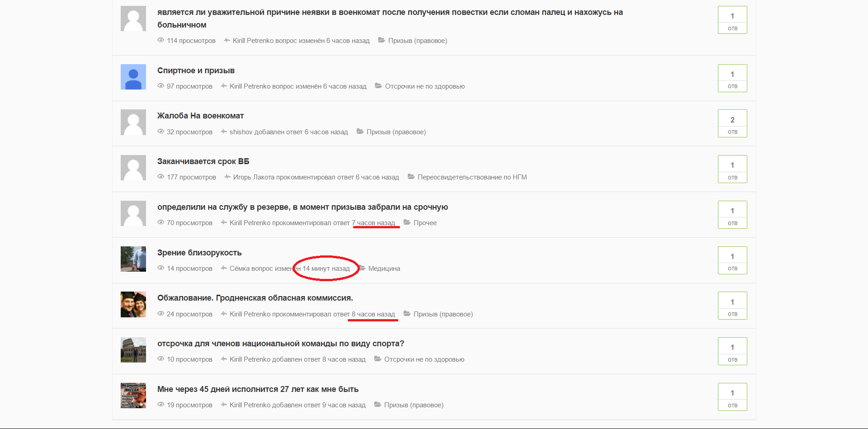Click the eye icon beside 177 просмотров

coord(160,177)
